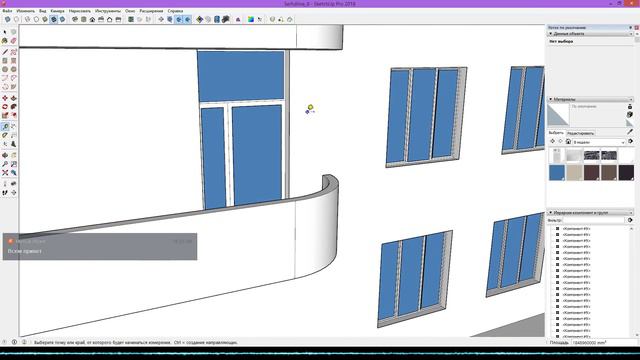Viewport: 640px width, 360px height.
Task: Activate the Pan hand tool
Action: click(x=13, y=155)
